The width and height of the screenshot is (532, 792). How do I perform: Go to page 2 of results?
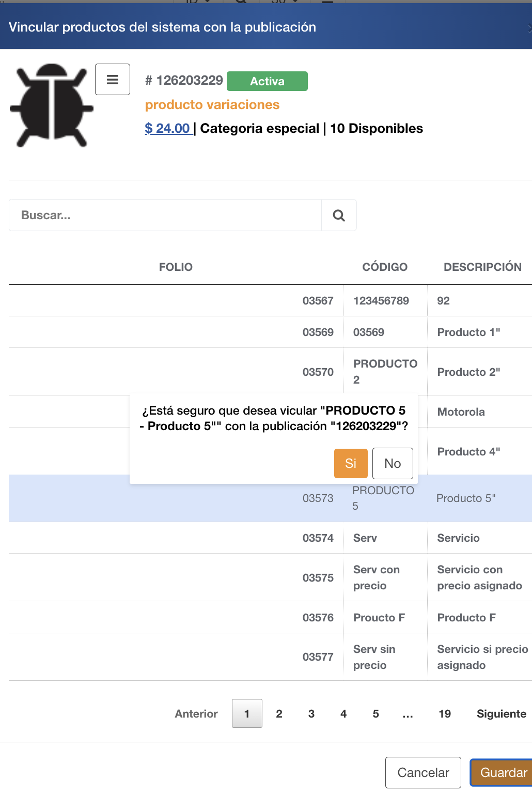279,714
